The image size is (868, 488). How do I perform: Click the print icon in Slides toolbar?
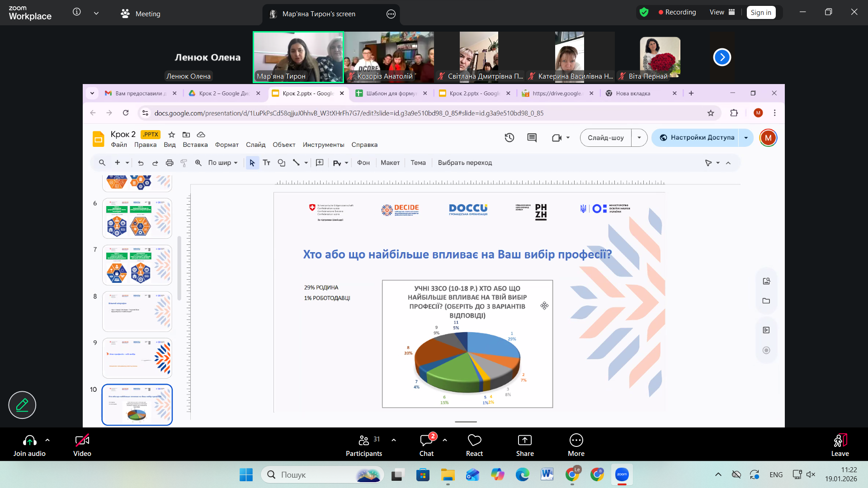tap(170, 163)
